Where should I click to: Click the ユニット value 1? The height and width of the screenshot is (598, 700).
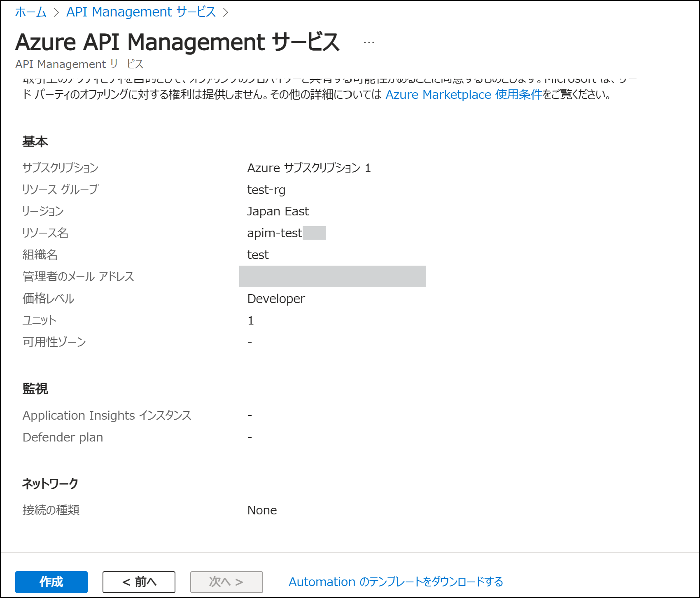coord(250,320)
